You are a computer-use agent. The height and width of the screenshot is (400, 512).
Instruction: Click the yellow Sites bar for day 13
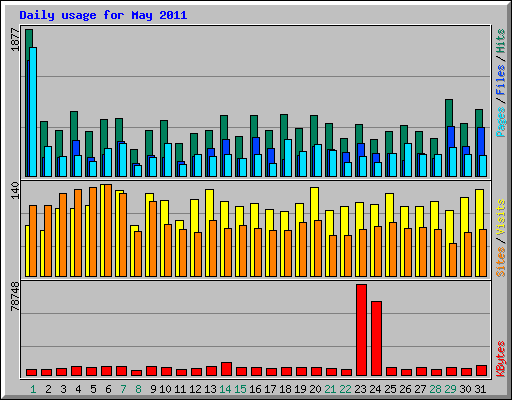point(209,205)
